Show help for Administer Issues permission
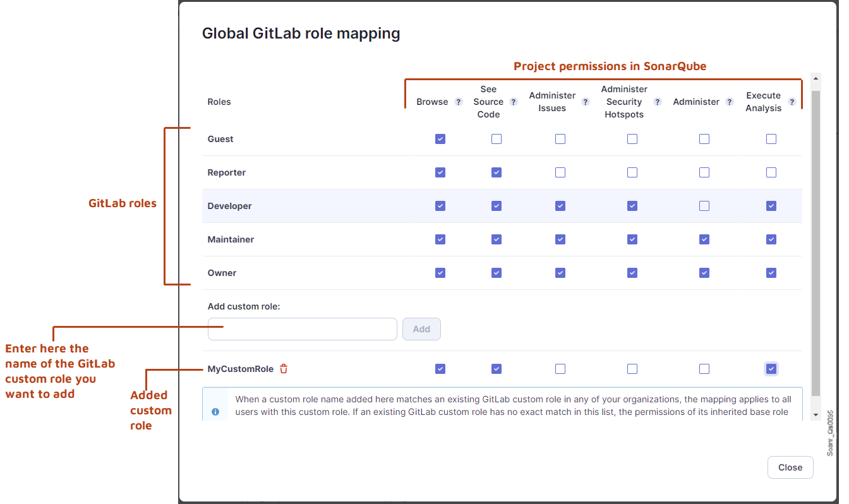The height and width of the screenshot is (504, 849). point(586,102)
